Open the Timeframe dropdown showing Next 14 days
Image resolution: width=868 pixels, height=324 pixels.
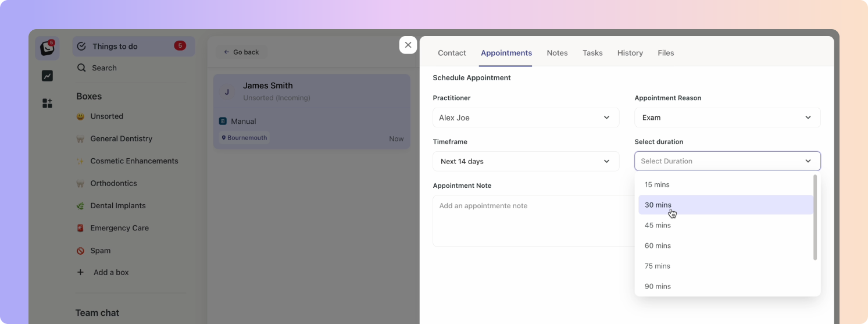point(526,161)
